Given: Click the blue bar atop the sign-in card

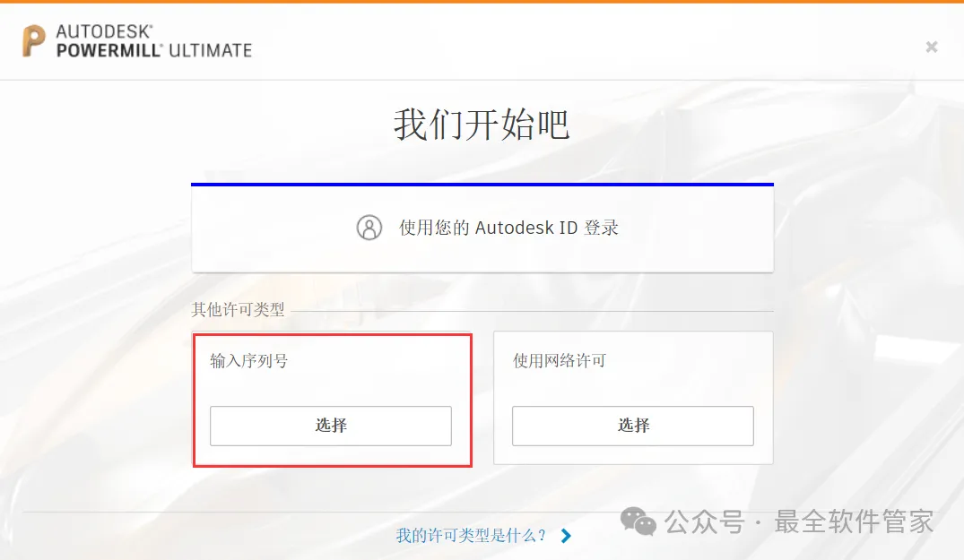Looking at the screenshot, I should (482, 185).
